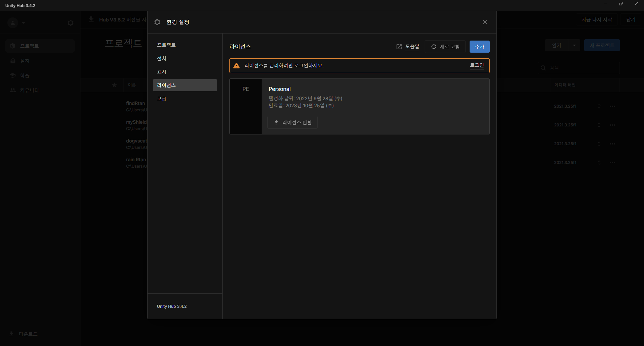Minimize the Unity Hub window
The image size is (644, 346).
(x=605, y=4)
